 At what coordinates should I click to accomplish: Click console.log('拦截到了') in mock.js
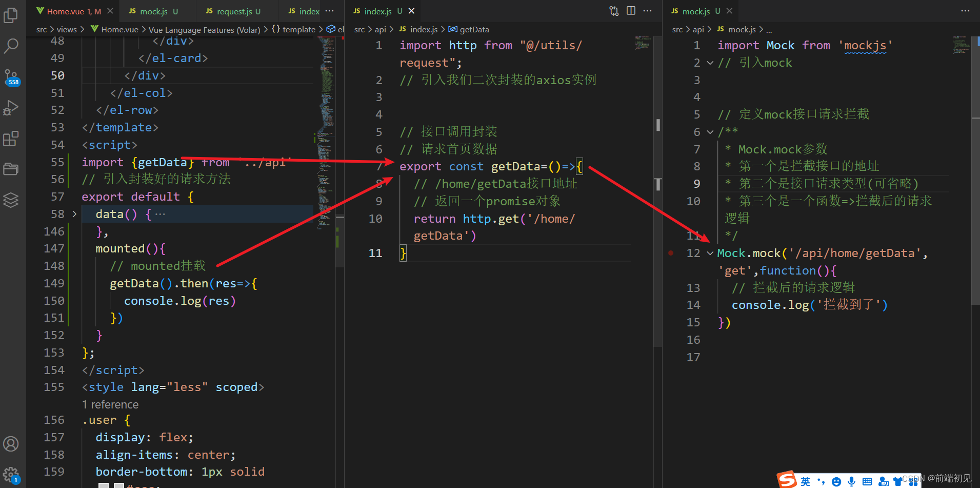point(809,305)
